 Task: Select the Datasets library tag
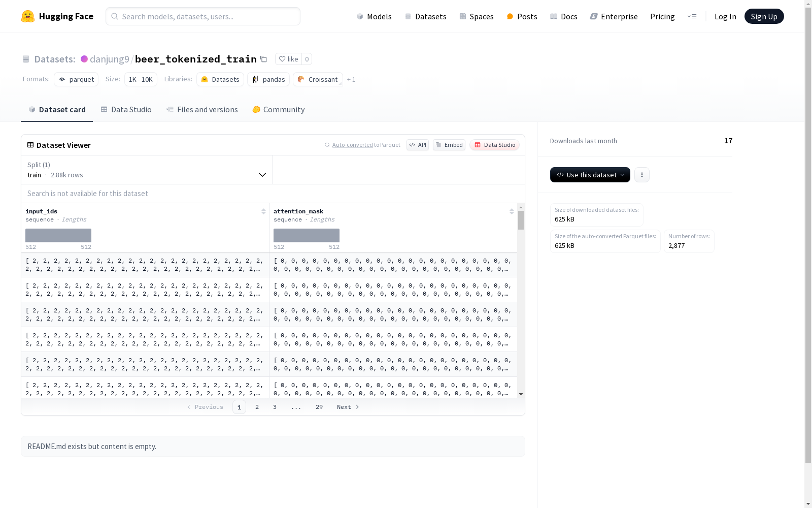(220, 79)
